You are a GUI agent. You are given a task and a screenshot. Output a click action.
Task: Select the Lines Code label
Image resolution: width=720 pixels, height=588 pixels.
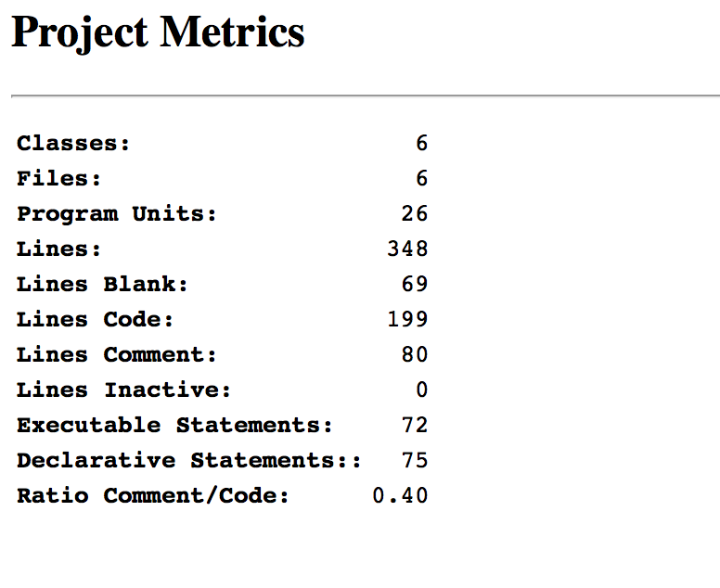point(95,320)
